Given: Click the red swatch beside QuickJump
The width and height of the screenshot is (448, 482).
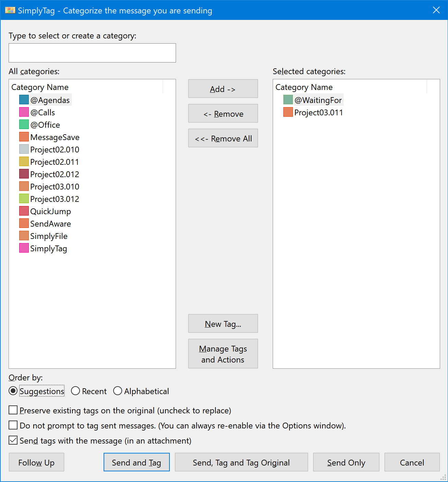Looking at the screenshot, I should (24, 211).
